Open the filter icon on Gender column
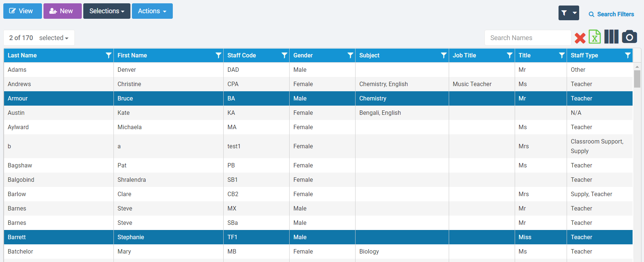Viewport: 644px width, 262px height. coord(350,55)
